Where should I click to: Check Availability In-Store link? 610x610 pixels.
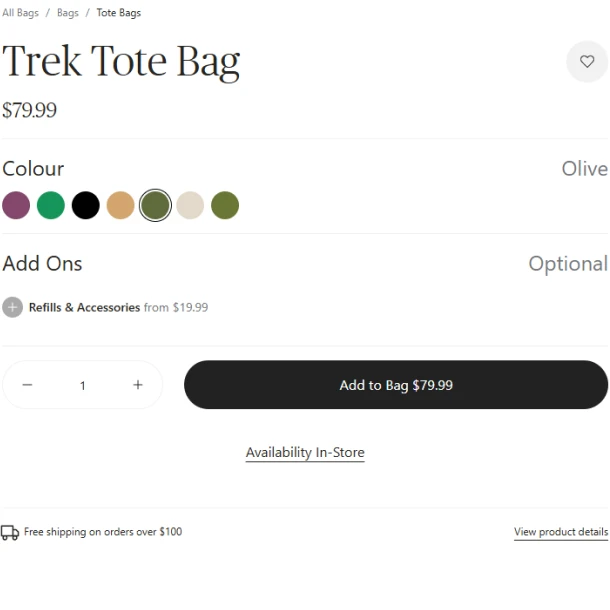pos(305,453)
